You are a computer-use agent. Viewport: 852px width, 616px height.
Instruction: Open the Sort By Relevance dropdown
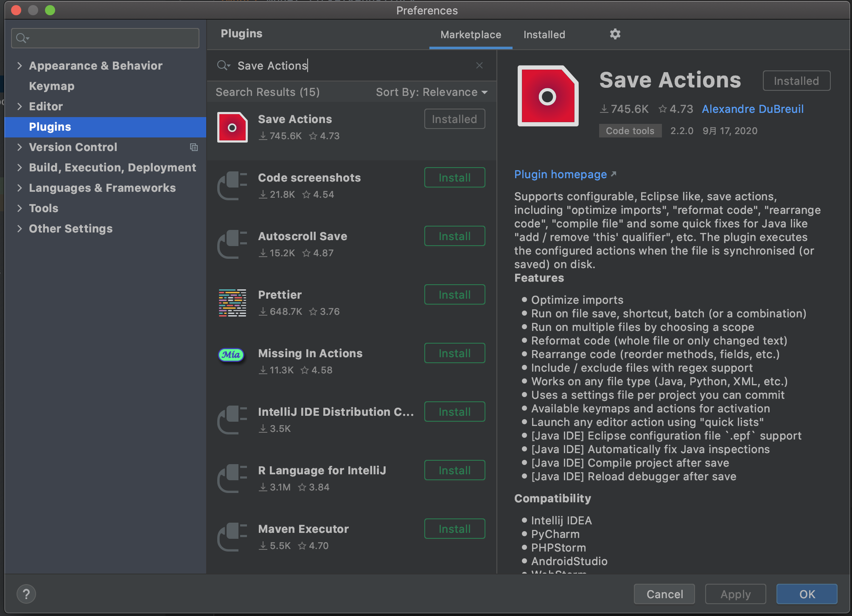pyautogui.click(x=431, y=92)
